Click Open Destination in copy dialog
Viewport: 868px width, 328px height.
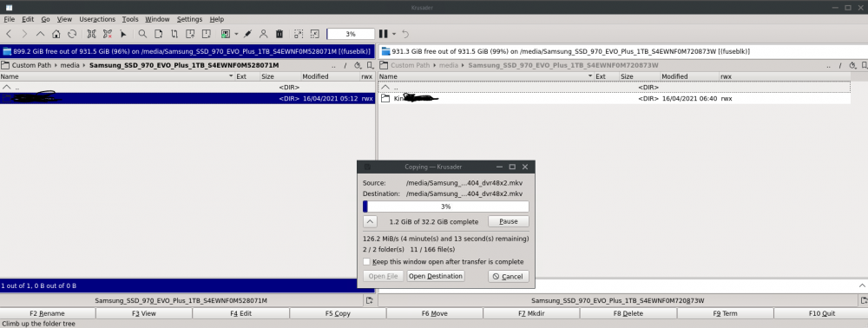click(x=435, y=276)
